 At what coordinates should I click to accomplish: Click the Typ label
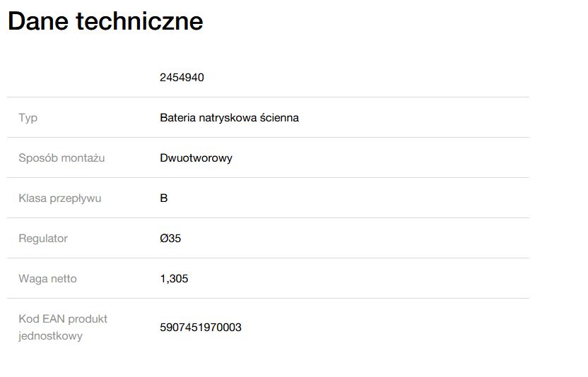click(28, 118)
